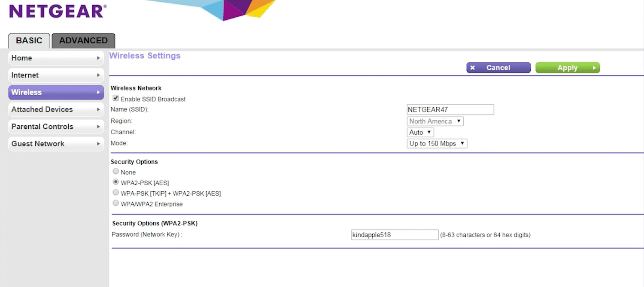Click the arrow icon beside Parental Controls
The height and width of the screenshot is (287, 644).
(98, 127)
